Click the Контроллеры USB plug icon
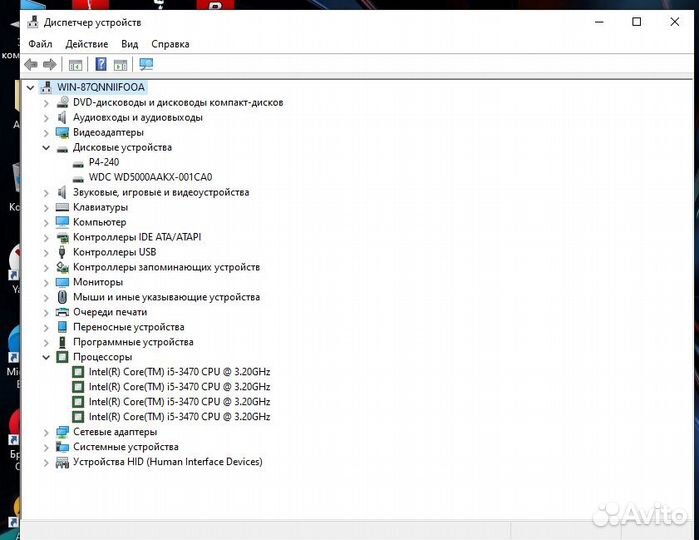 (x=62, y=252)
